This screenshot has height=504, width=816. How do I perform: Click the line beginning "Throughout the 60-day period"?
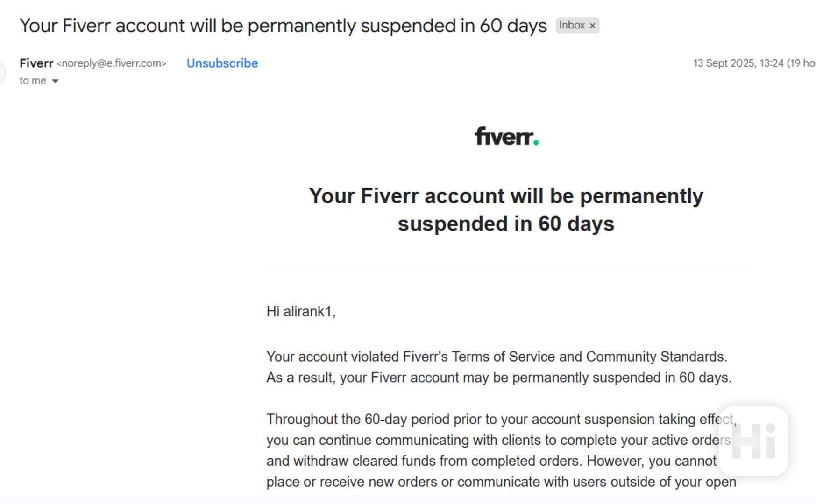[502, 419]
